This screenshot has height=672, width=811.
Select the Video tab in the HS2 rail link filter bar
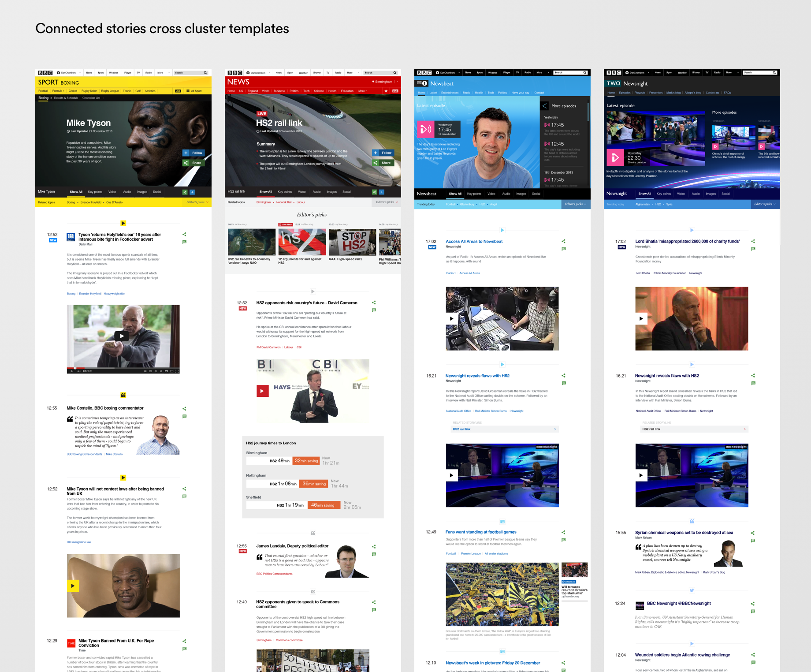point(302,192)
